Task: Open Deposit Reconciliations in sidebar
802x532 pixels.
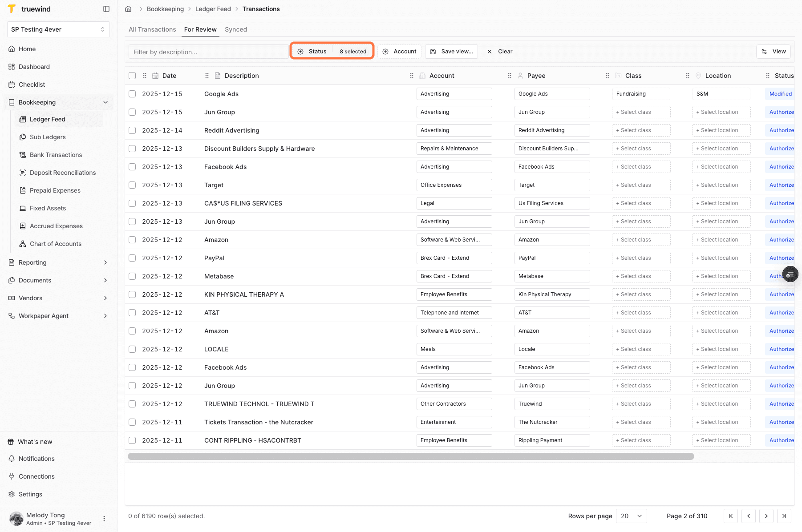Action: tap(59, 173)
